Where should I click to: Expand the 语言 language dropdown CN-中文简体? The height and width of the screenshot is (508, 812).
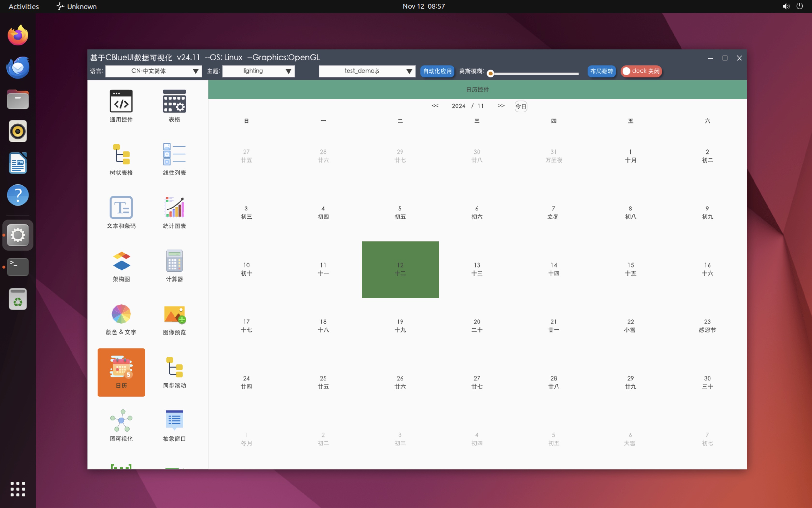tap(154, 71)
